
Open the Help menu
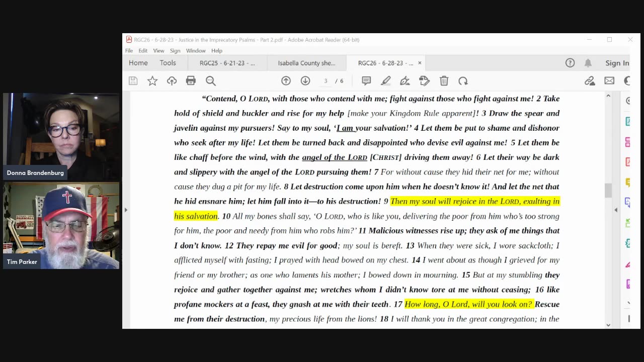point(217,51)
